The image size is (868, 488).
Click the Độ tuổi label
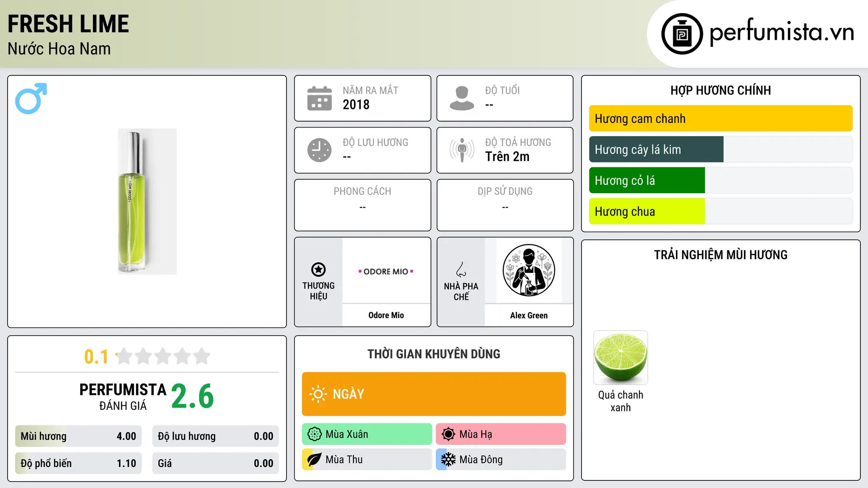[502, 90]
